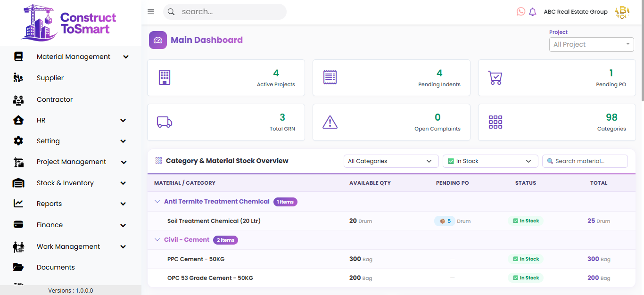Expand Finance menu chevron
This screenshot has width=644, height=295.
123,225
